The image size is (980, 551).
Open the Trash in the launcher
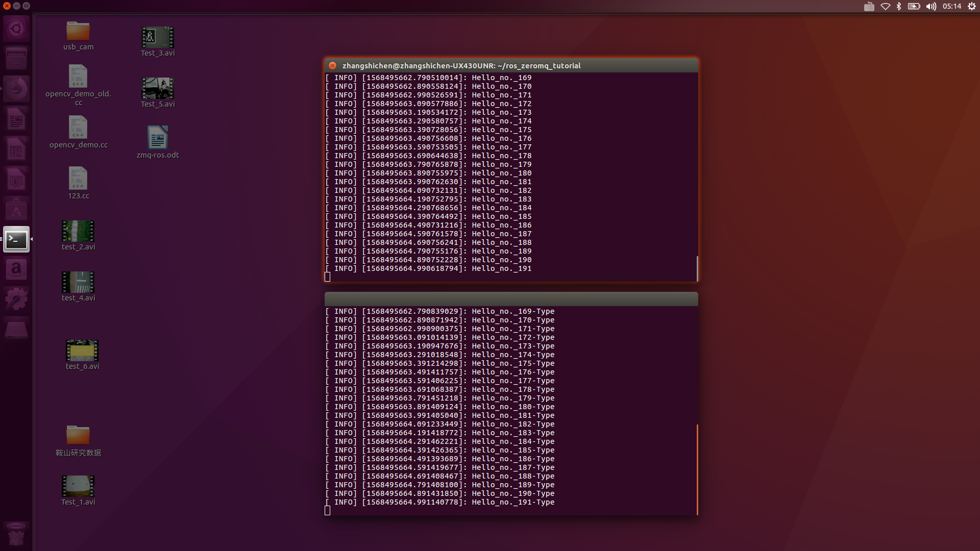point(16,534)
